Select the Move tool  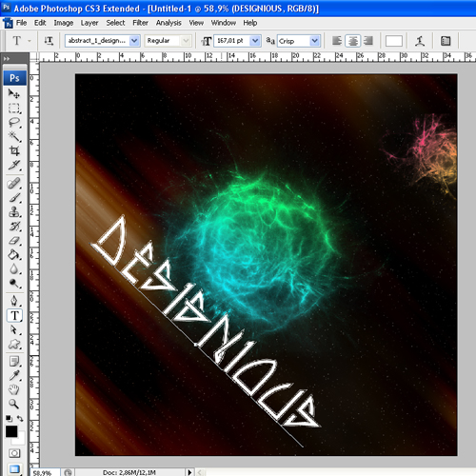(x=14, y=93)
